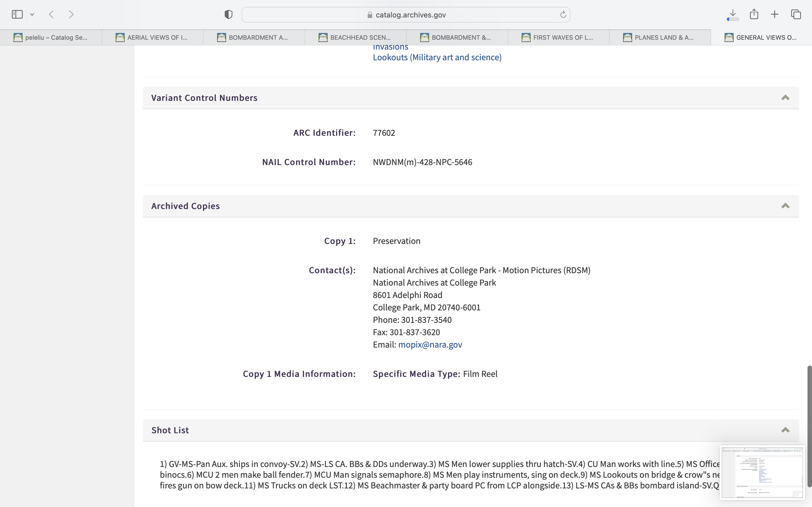Show the tab overview icon
This screenshot has height=507, width=812.
(796, 14)
